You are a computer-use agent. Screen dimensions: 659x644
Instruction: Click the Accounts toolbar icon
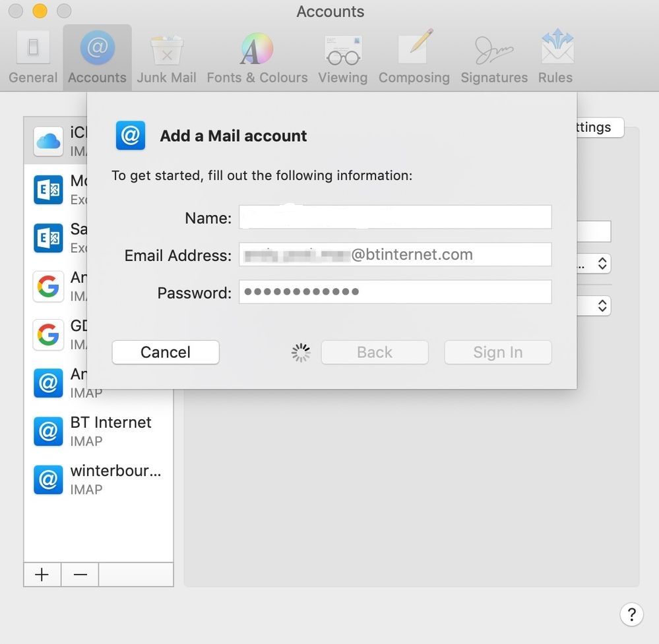point(97,58)
